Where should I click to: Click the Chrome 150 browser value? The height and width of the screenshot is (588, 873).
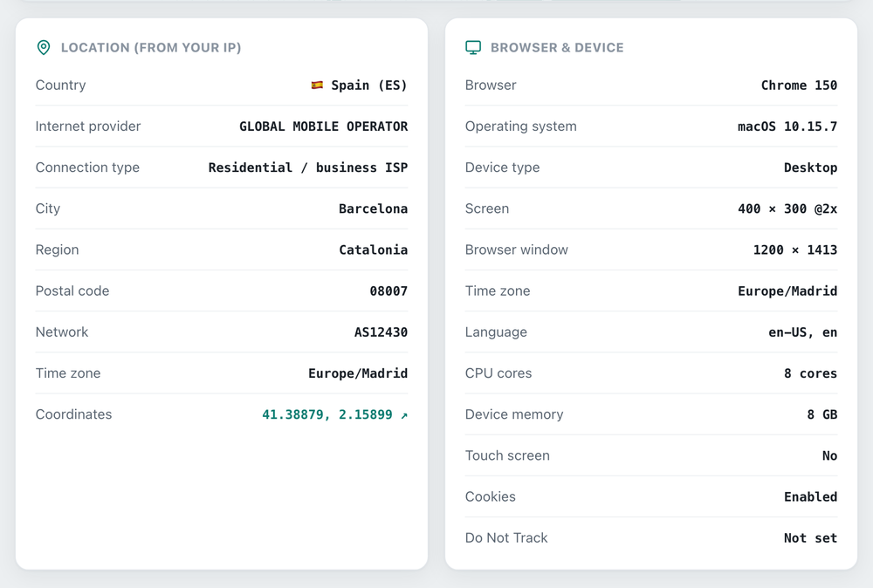coord(799,85)
